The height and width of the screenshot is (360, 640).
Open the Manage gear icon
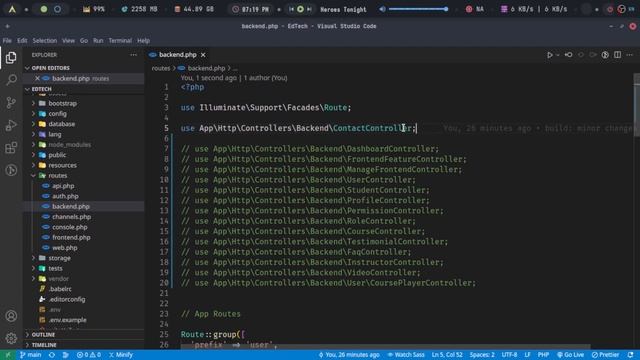(x=11, y=338)
